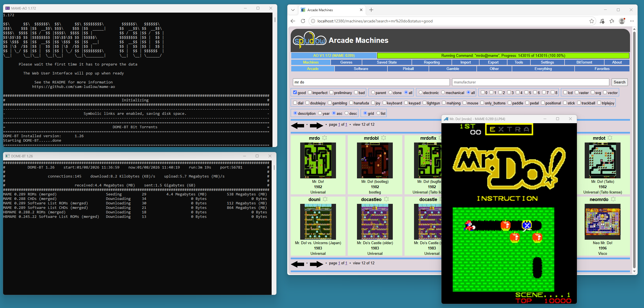
Task: Focus the machine name search field containing 'mr do'
Action: click(371, 82)
